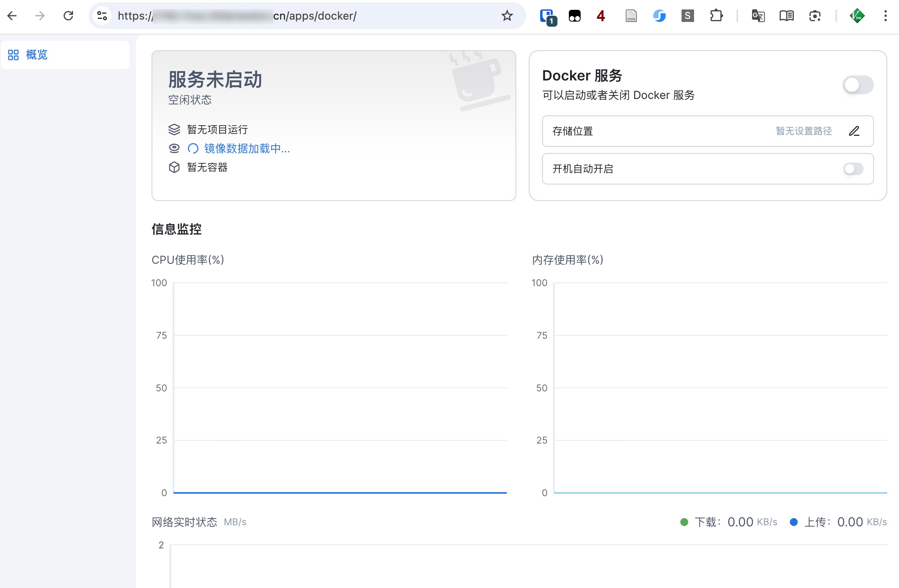Click the grid icon next to 概览
This screenshot has height=588, width=899.
click(x=13, y=55)
